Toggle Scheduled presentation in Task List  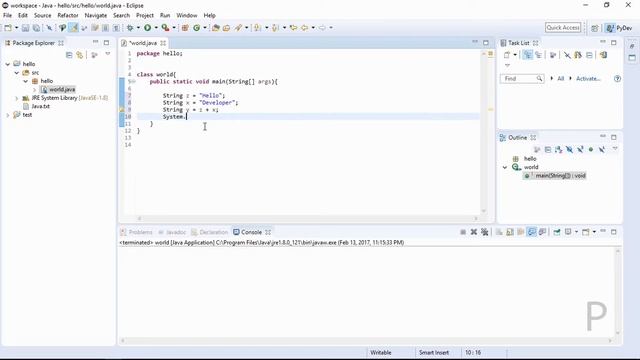(x=538, y=55)
